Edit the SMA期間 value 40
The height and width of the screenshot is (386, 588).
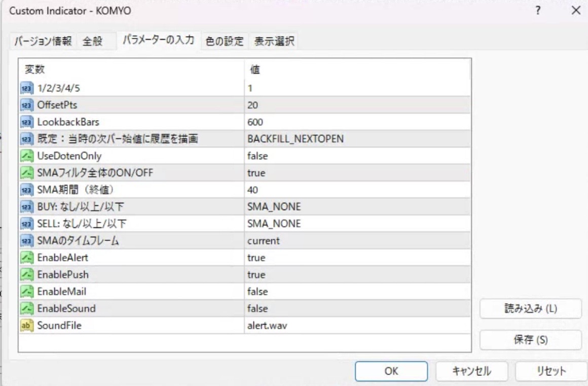[357, 190]
